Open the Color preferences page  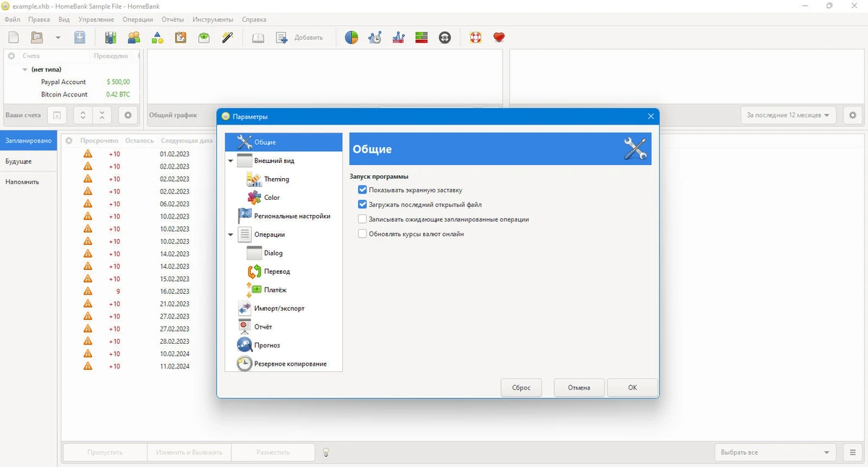pyautogui.click(x=272, y=198)
